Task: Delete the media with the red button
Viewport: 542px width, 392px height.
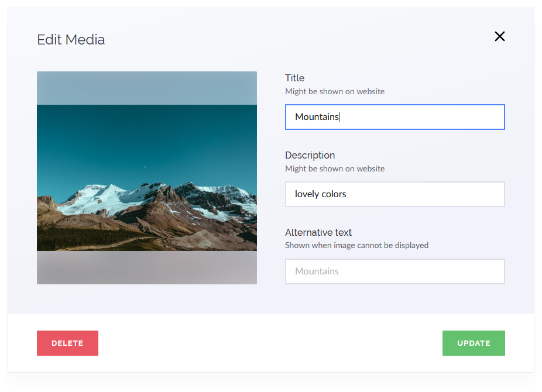Action: [67, 343]
